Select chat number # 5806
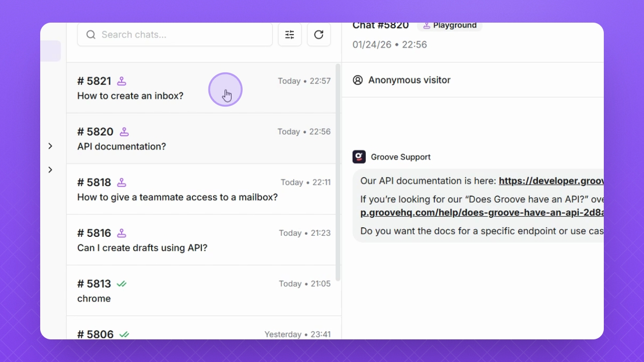This screenshot has height=362, width=644. [95, 334]
